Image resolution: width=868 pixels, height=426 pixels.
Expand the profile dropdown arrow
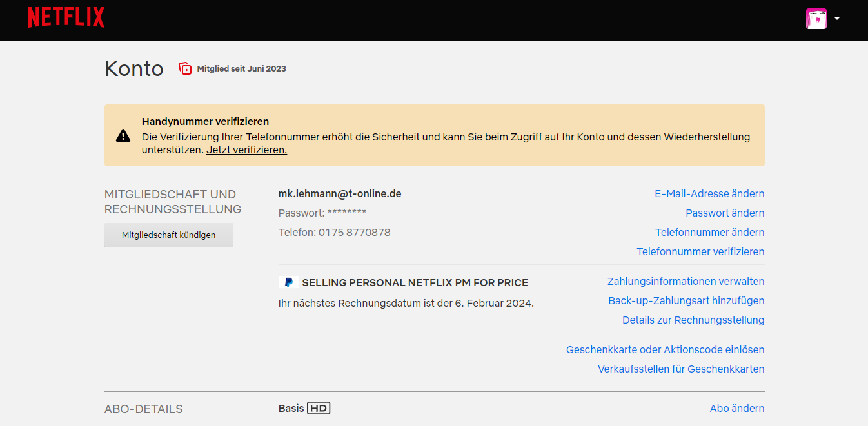click(837, 19)
